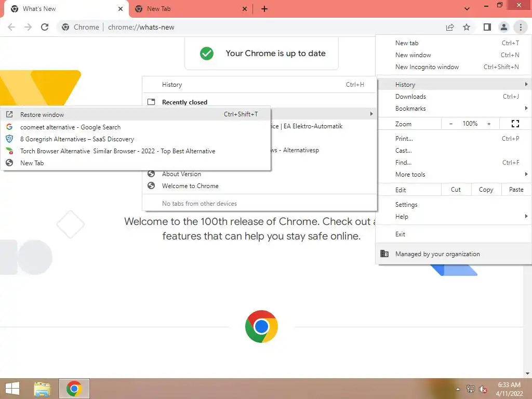Open File Explorer from taskbar
Image resolution: width=532 pixels, height=399 pixels.
point(42,389)
